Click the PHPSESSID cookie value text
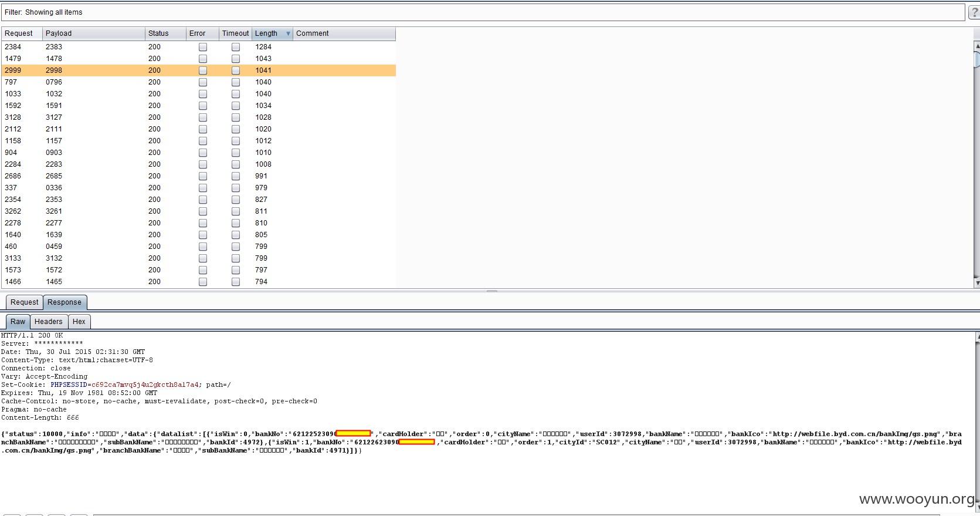Viewport: 980px width, 516px height. [x=145, y=385]
